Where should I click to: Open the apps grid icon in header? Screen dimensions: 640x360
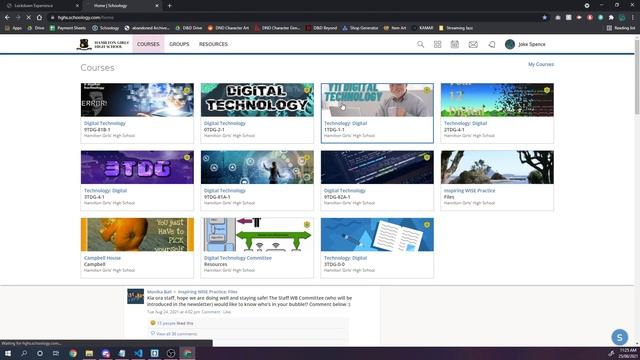tap(438, 44)
